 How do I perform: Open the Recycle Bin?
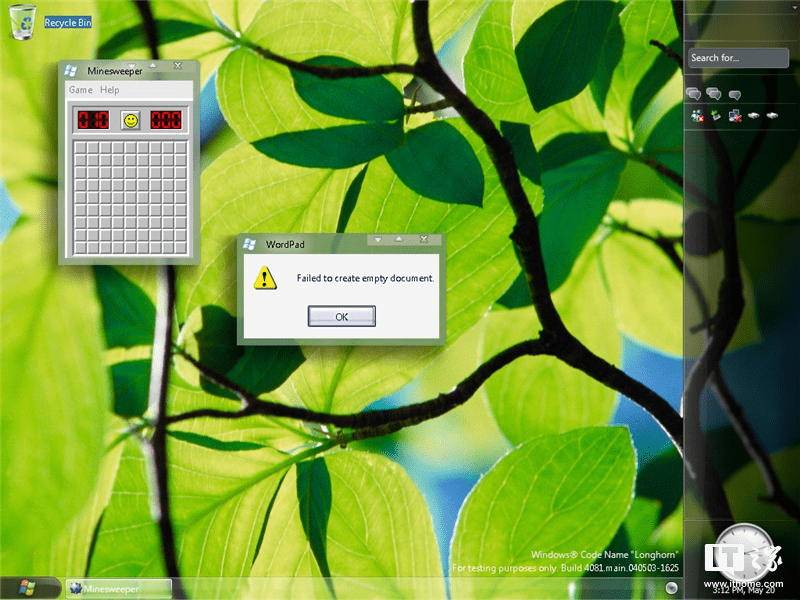(21, 20)
